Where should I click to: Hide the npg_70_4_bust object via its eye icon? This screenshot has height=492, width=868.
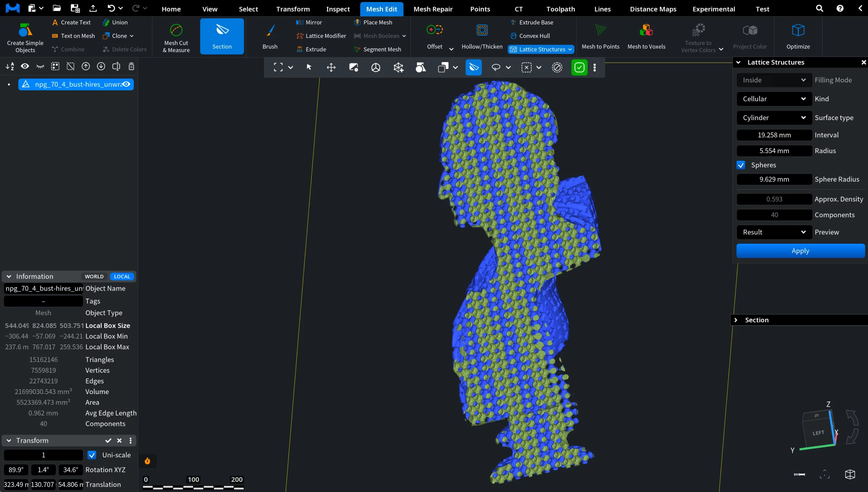coord(126,84)
